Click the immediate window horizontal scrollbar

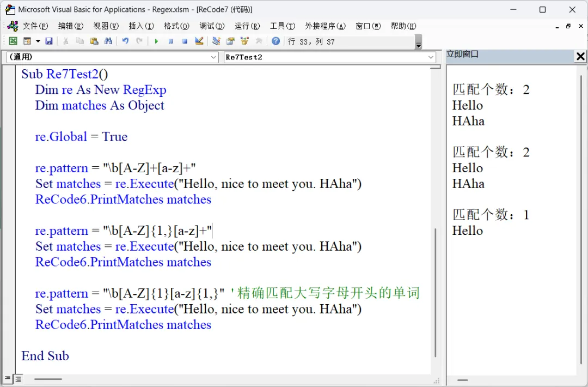(462, 380)
